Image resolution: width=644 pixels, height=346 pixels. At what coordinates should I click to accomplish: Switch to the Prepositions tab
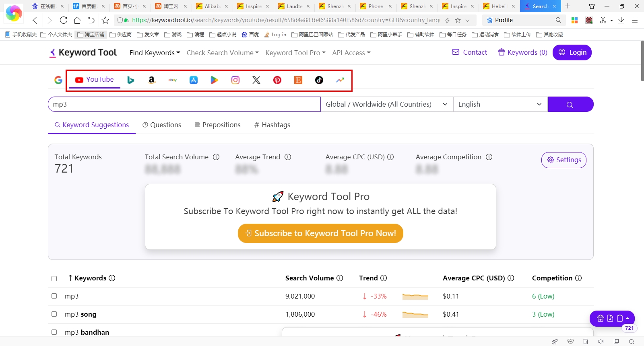coord(217,125)
